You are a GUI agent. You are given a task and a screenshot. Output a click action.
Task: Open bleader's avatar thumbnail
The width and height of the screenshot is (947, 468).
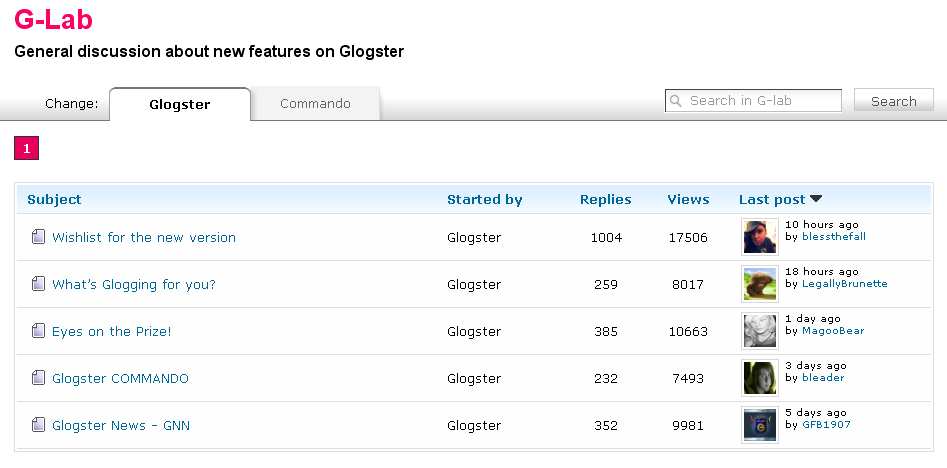760,378
